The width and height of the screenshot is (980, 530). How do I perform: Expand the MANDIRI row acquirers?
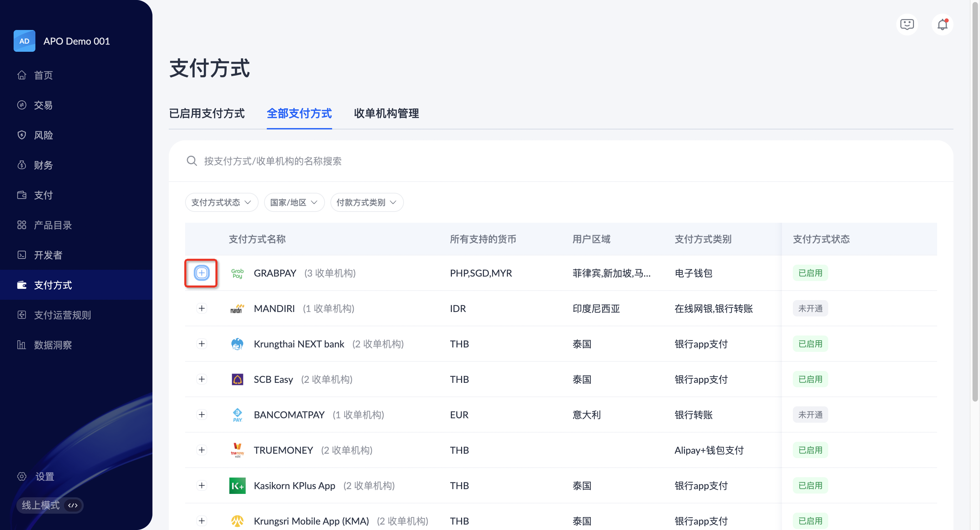click(x=202, y=308)
